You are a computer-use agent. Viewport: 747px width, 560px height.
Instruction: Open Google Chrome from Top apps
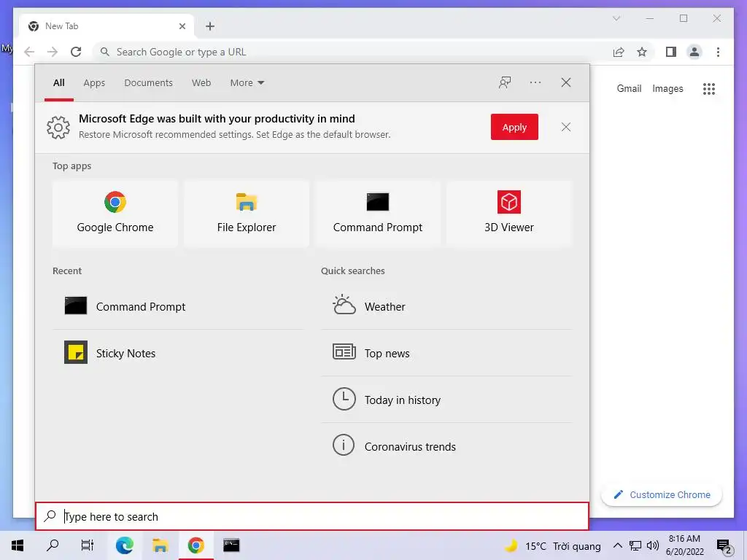[115, 214]
